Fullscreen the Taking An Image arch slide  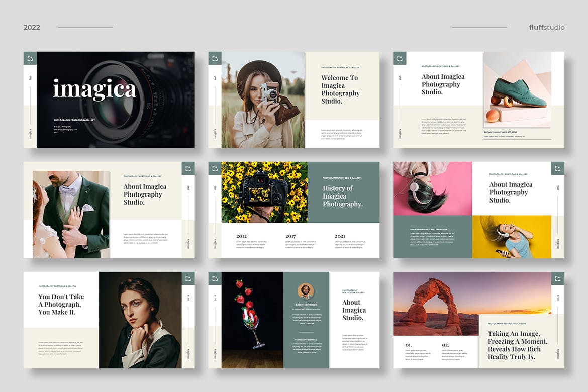(x=557, y=277)
